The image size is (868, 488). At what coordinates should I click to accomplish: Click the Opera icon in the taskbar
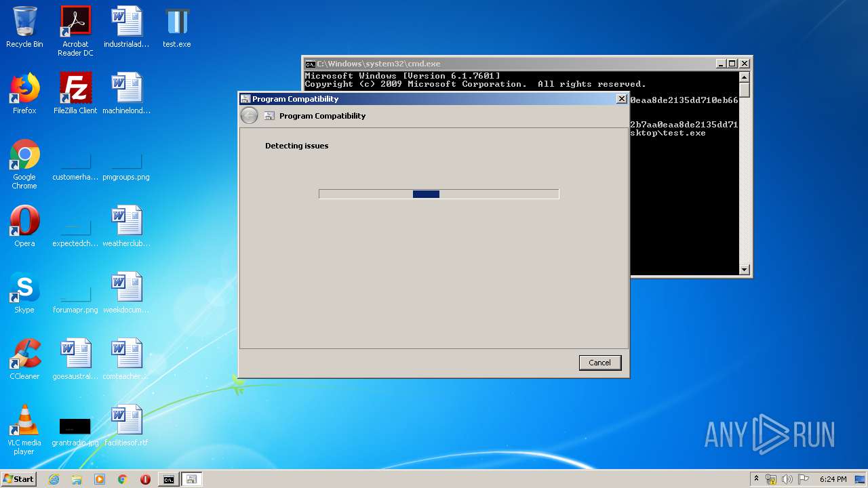click(145, 479)
